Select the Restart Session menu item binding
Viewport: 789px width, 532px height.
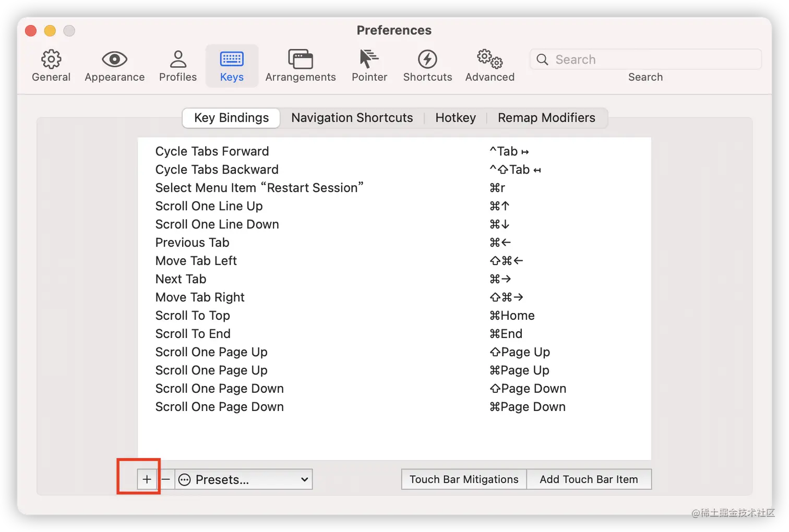click(394, 188)
